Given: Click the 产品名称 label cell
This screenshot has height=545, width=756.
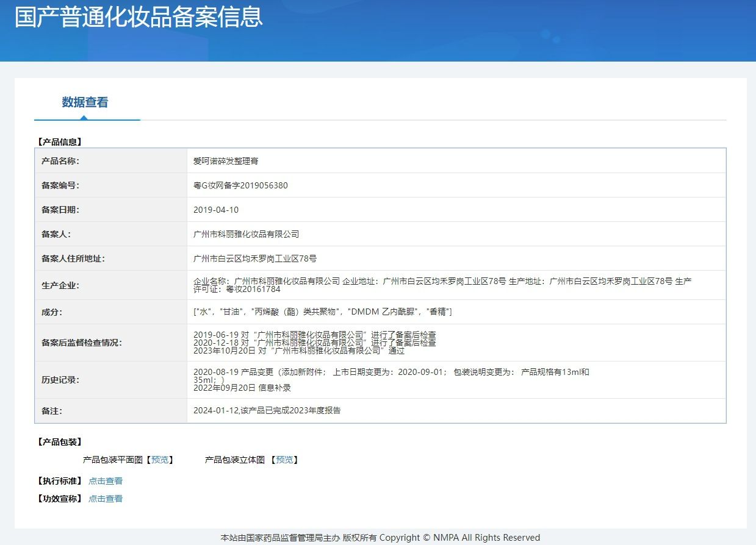Looking at the screenshot, I should pyautogui.click(x=60, y=161).
